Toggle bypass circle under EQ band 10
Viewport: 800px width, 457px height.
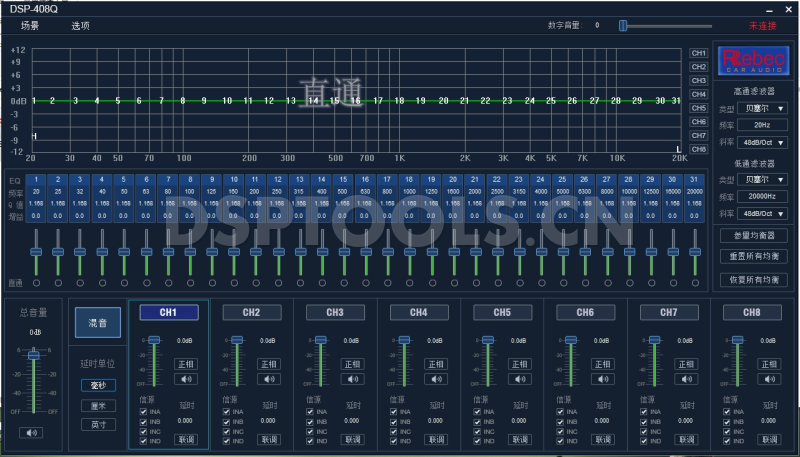(234, 283)
